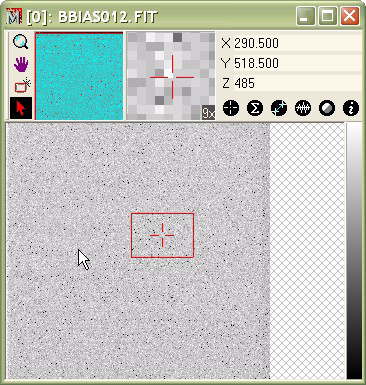
Task: Open statistics with the sigma icon
Action: coord(255,108)
